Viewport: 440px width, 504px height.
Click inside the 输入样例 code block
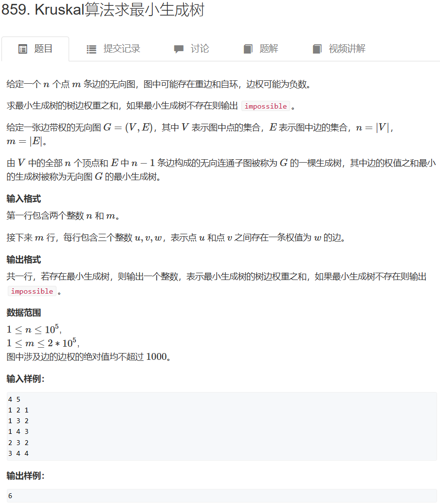pyautogui.click(x=221, y=426)
